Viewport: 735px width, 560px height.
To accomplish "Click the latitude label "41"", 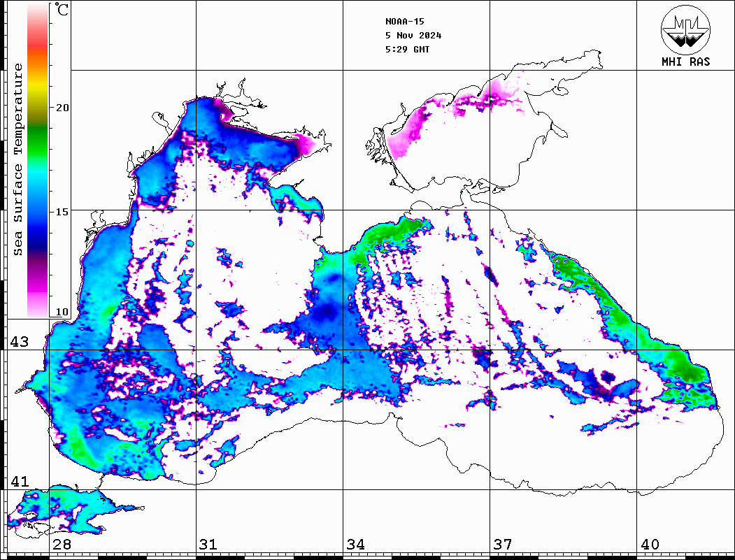I will tap(20, 481).
